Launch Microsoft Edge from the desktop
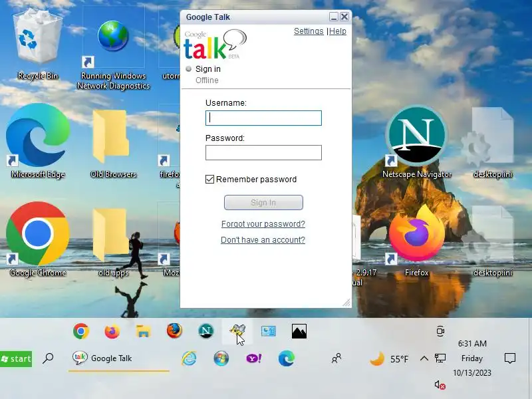 [x=38, y=141]
